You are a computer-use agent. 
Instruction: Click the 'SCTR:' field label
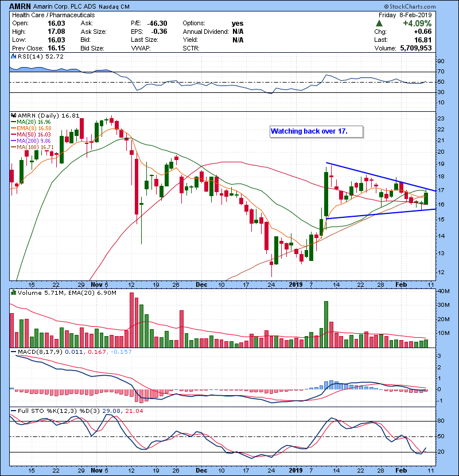[190, 48]
